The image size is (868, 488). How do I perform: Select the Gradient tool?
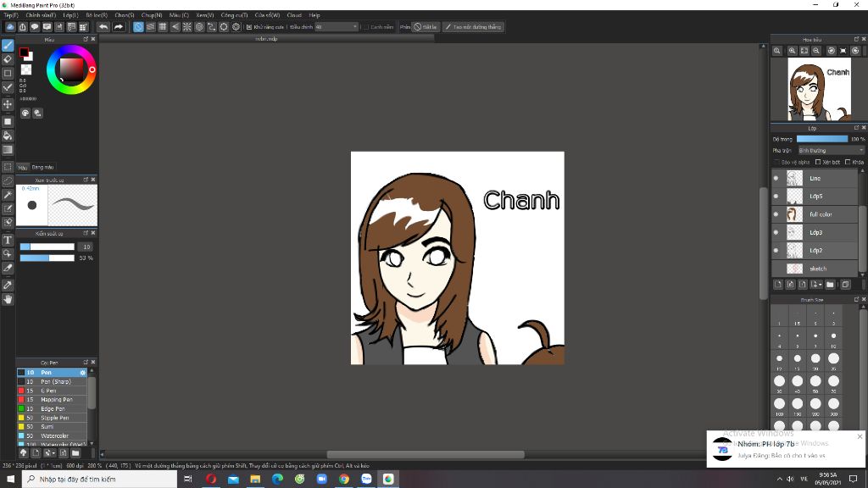pos(8,149)
